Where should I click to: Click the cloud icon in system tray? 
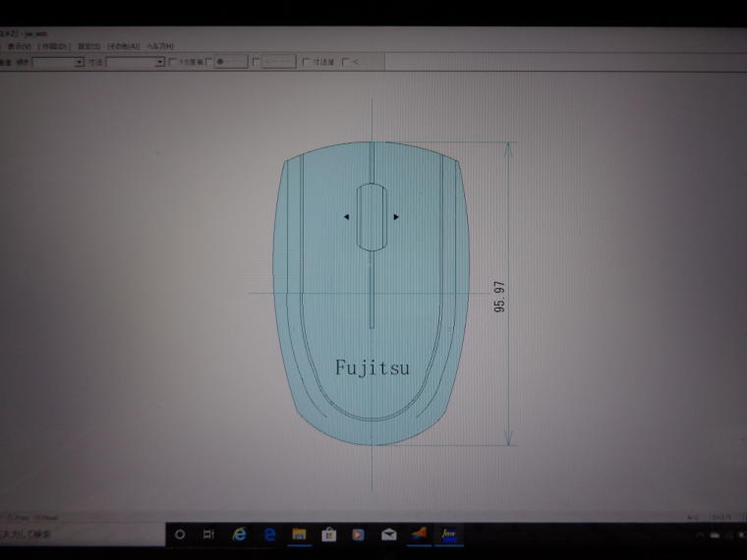click(715, 535)
